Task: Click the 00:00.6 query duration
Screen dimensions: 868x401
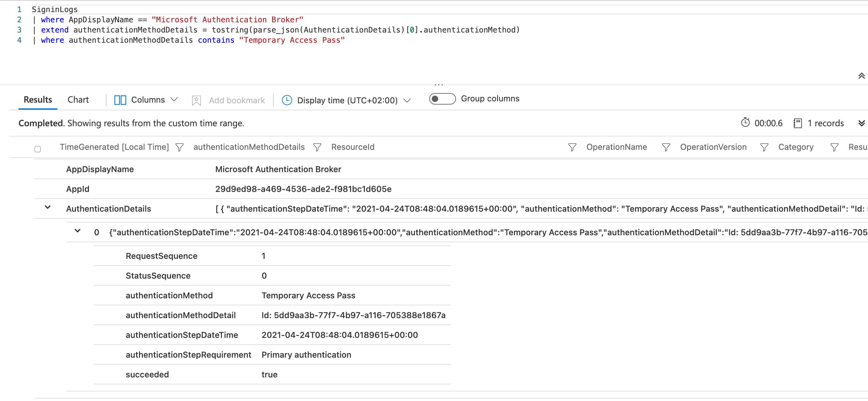Action: [768, 123]
